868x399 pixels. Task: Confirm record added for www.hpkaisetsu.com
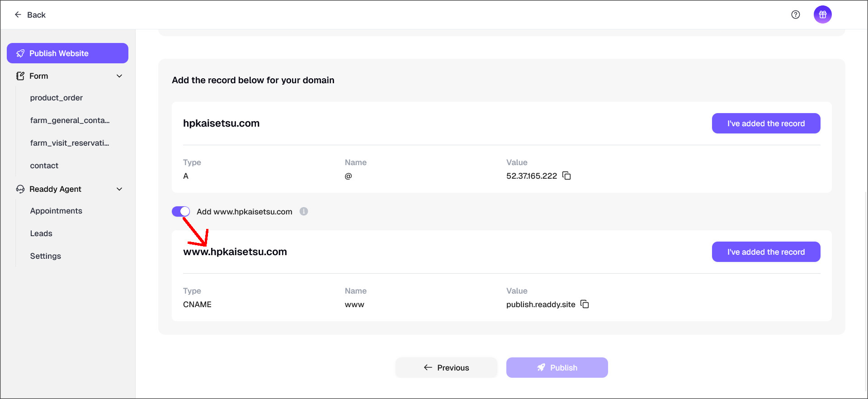tap(766, 252)
